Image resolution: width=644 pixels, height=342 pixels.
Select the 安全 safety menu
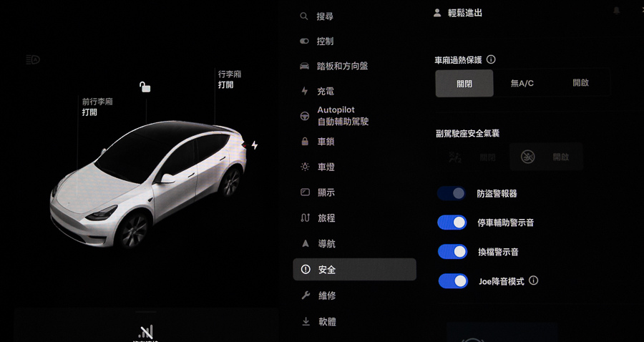[x=354, y=269]
